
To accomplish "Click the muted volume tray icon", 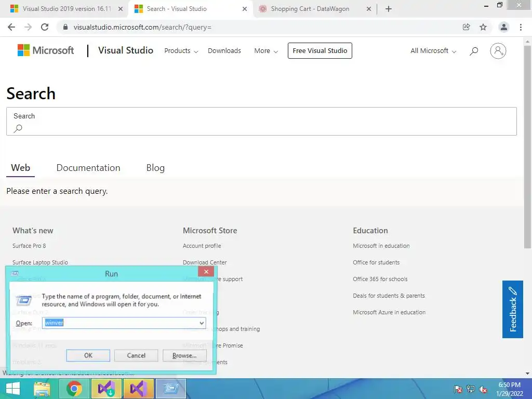I will (x=483, y=389).
